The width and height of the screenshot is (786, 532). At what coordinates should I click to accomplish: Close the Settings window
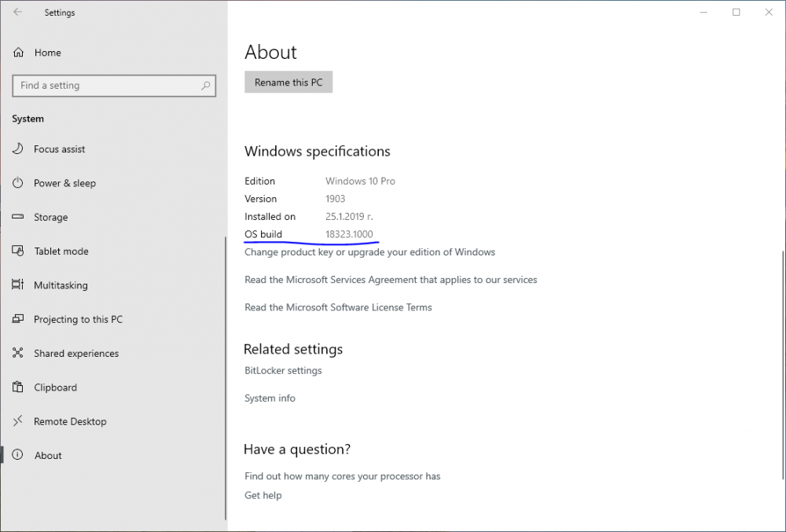769,12
